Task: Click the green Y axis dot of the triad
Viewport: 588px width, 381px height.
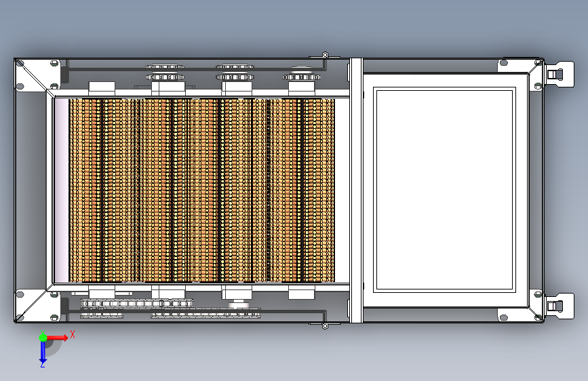Action: pyautogui.click(x=43, y=338)
